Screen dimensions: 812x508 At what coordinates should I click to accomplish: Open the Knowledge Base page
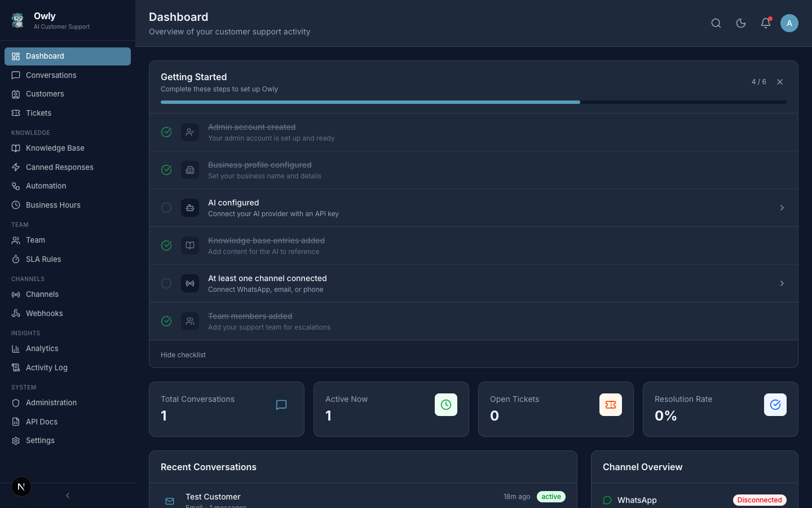click(x=54, y=148)
